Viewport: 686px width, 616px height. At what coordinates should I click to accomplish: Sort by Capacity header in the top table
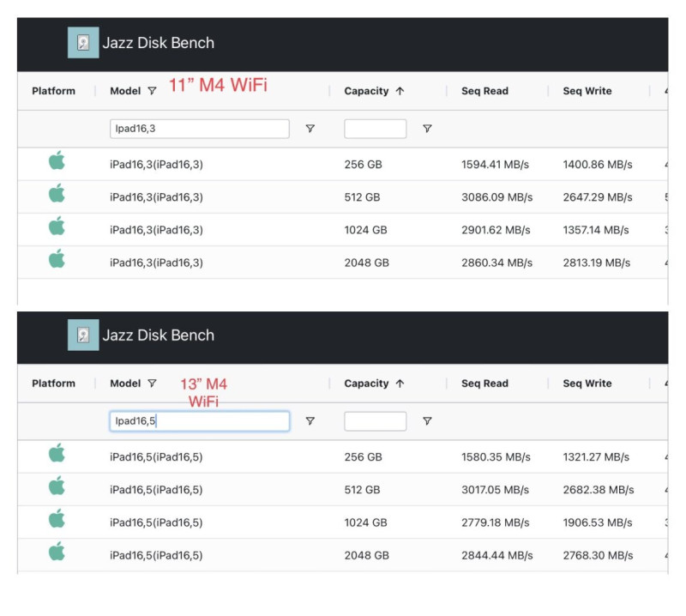pos(366,91)
